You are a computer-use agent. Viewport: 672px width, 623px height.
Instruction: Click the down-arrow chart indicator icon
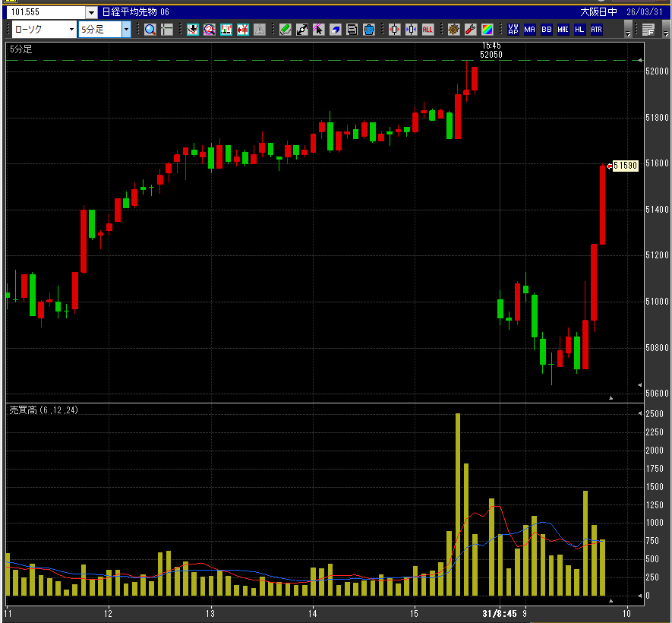[x=193, y=30]
